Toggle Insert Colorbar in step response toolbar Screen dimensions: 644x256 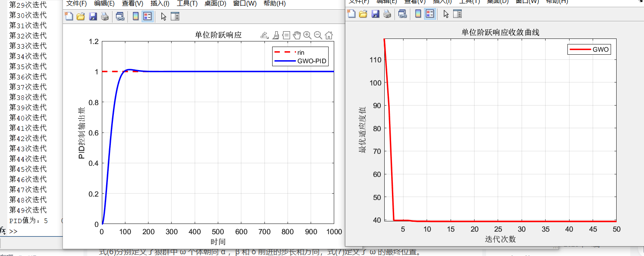(x=136, y=17)
